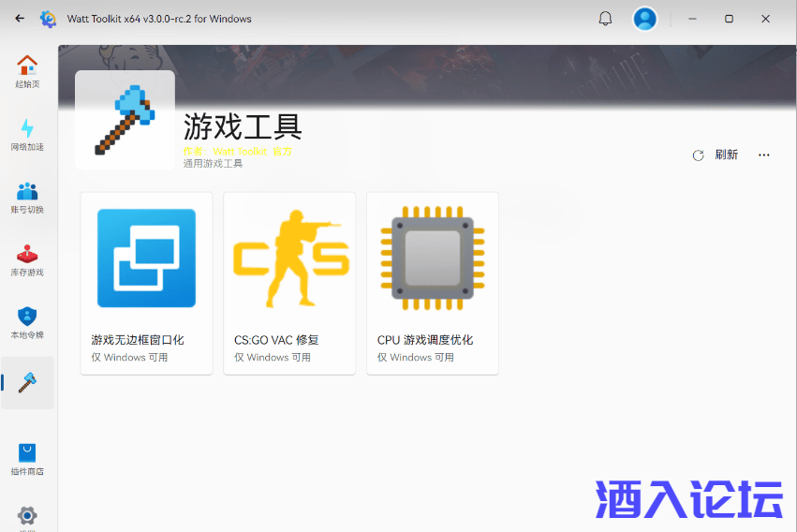Click the back arrow button
The height and width of the screenshot is (532, 797).
coord(20,19)
